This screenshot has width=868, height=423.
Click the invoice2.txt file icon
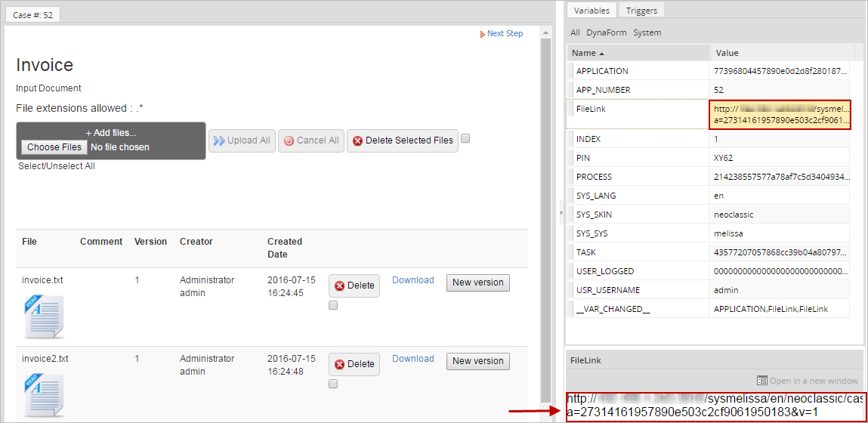point(44,394)
